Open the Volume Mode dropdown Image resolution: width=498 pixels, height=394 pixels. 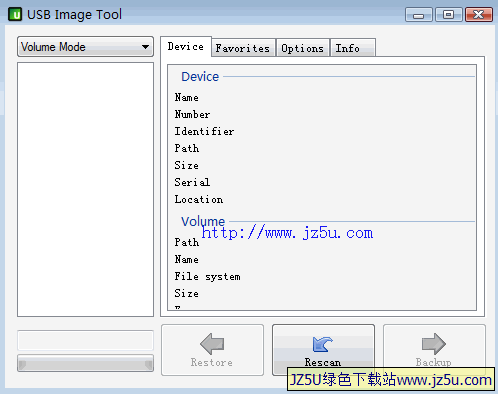click(85, 47)
